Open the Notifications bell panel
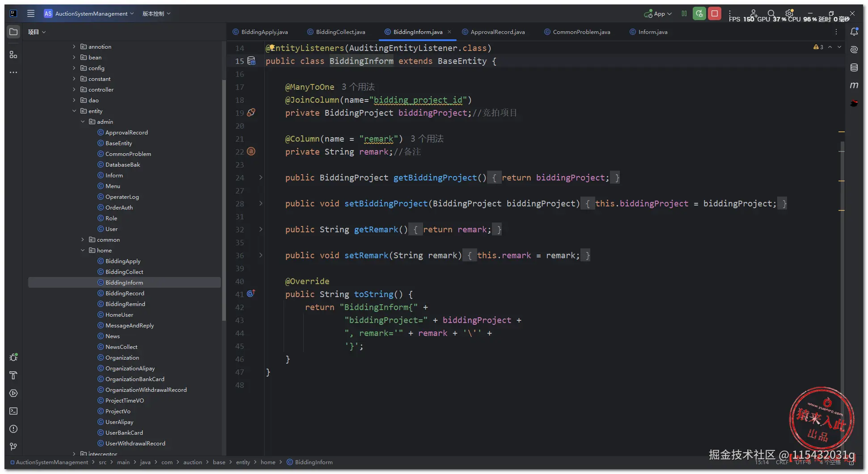 tap(854, 32)
